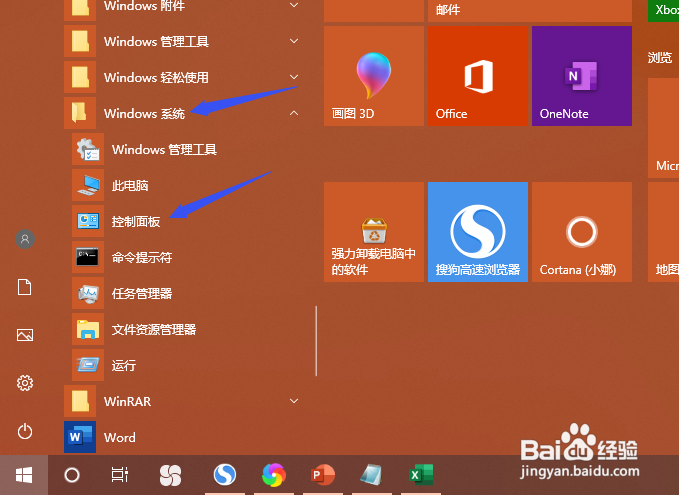Click the Windows 系统 folder label
This screenshot has width=679, height=495.
coord(144,113)
